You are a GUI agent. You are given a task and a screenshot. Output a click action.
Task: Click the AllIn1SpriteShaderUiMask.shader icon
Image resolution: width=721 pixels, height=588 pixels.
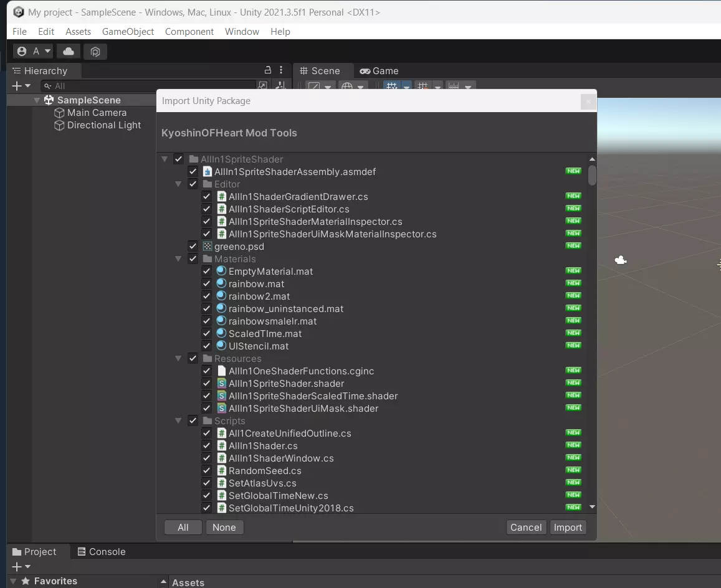pos(222,408)
